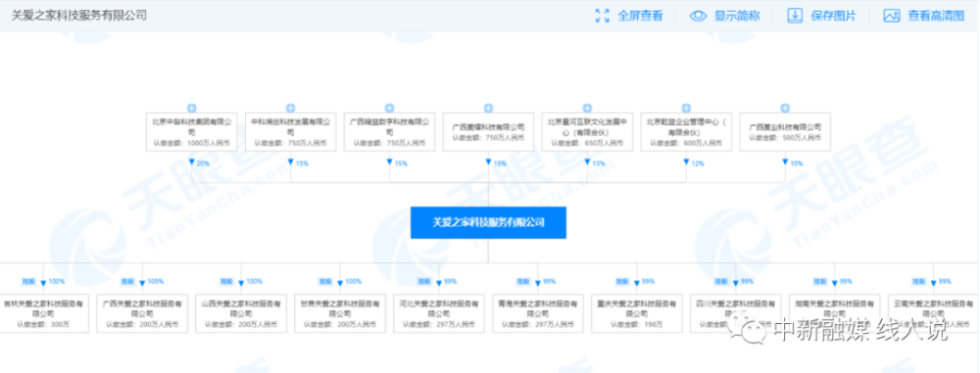Click the 控股 tag above 吉林关爱之家
The height and width of the screenshot is (373, 980).
[28, 282]
